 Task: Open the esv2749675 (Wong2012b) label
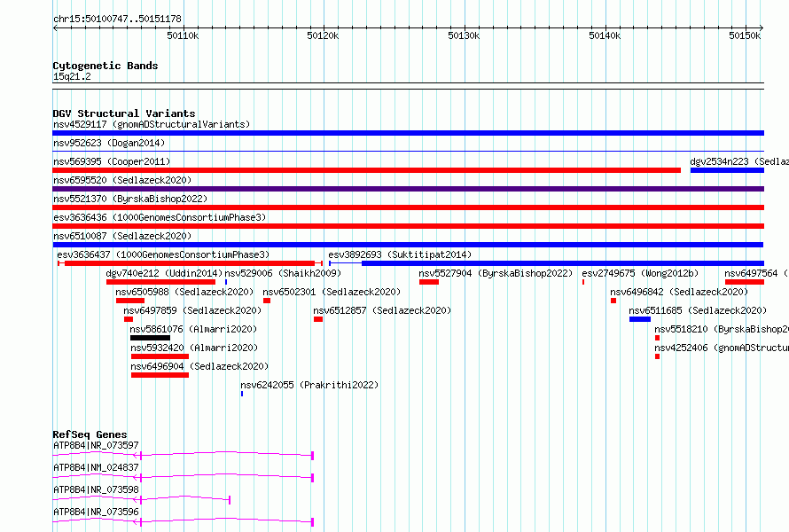point(640,273)
